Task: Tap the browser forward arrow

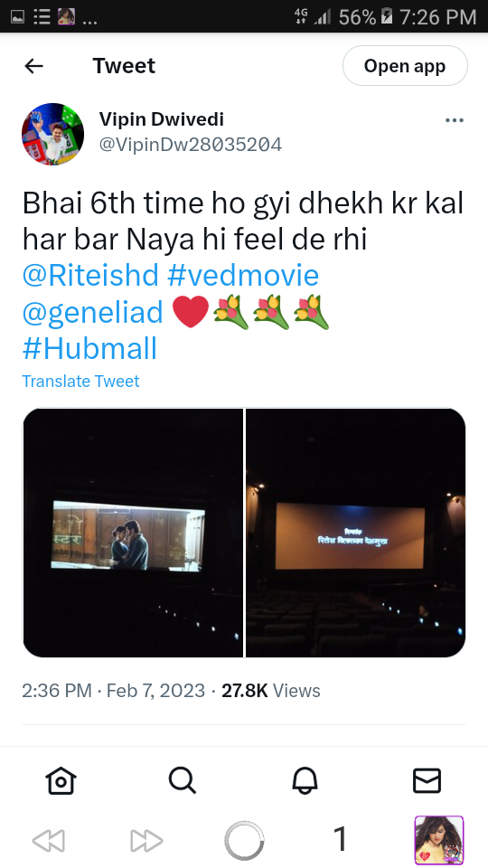Action: pyautogui.click(x=146, y=840)
